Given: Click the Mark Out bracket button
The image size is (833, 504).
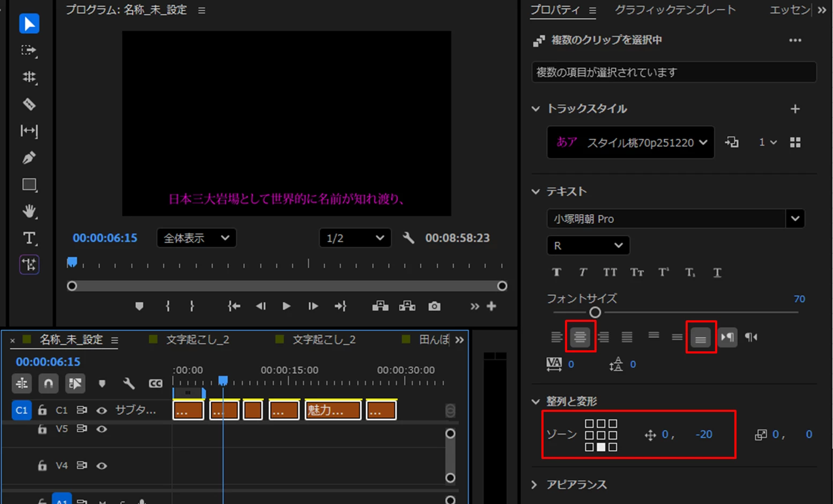Looking at the screenshot, I should (192, 306).
